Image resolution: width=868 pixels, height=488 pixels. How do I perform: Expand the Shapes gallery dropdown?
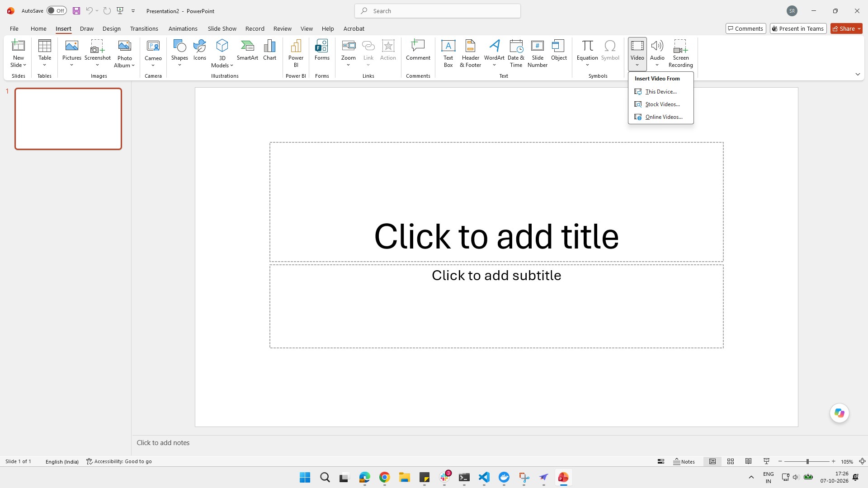tap(179, 65)
